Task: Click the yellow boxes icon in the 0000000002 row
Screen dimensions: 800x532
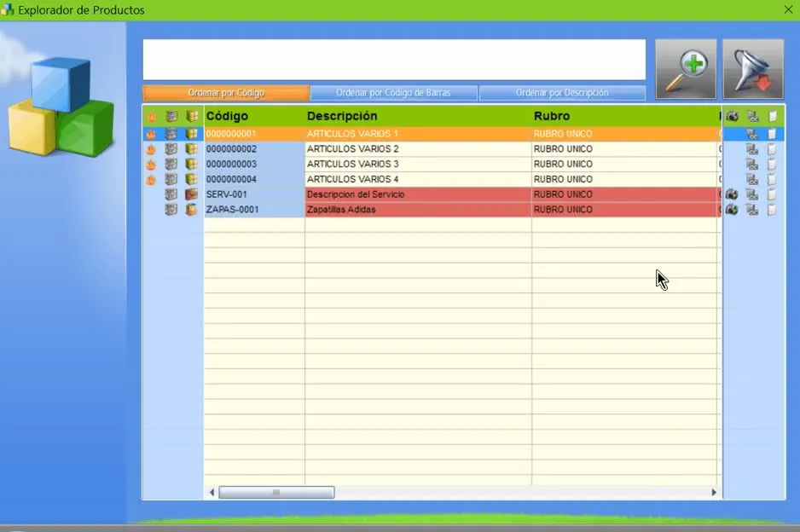Action: point(191,149)
